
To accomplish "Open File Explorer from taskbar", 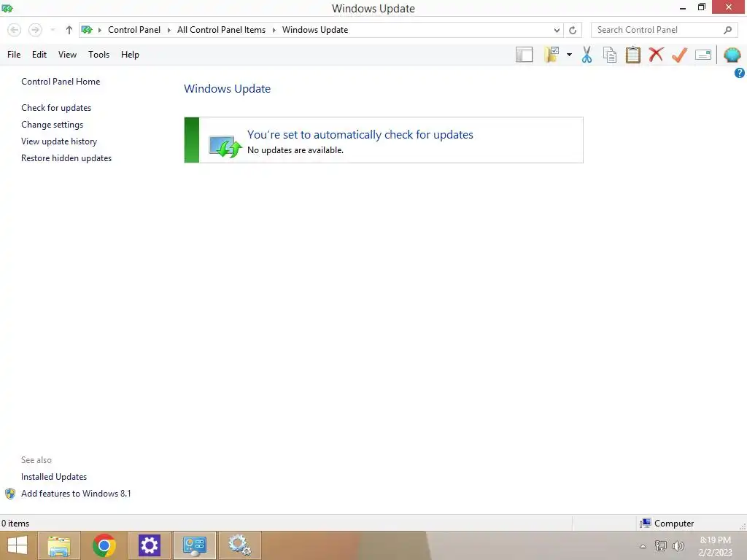I will 59,545.
